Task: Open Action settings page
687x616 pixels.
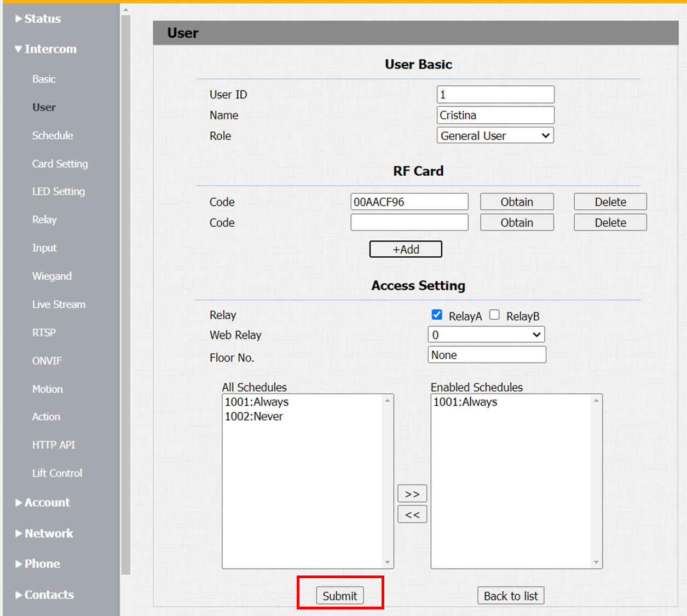Action: point(46,417)
